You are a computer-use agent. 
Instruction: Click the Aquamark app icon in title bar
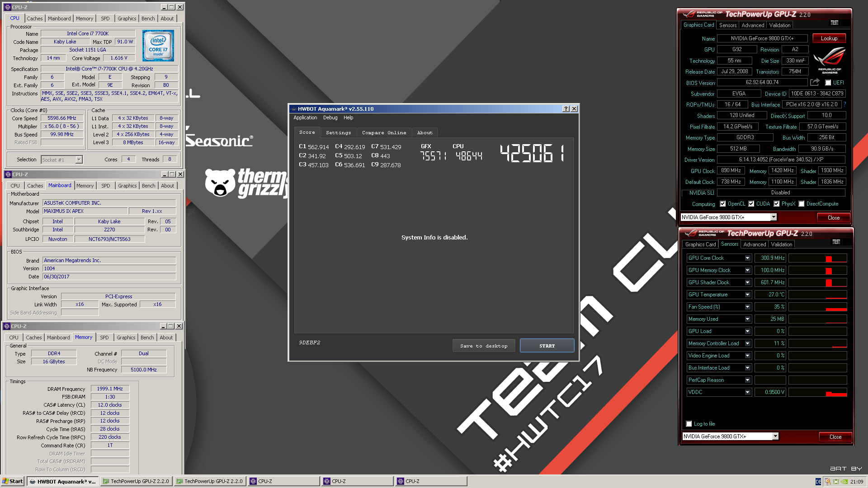(x=294, y=109)
